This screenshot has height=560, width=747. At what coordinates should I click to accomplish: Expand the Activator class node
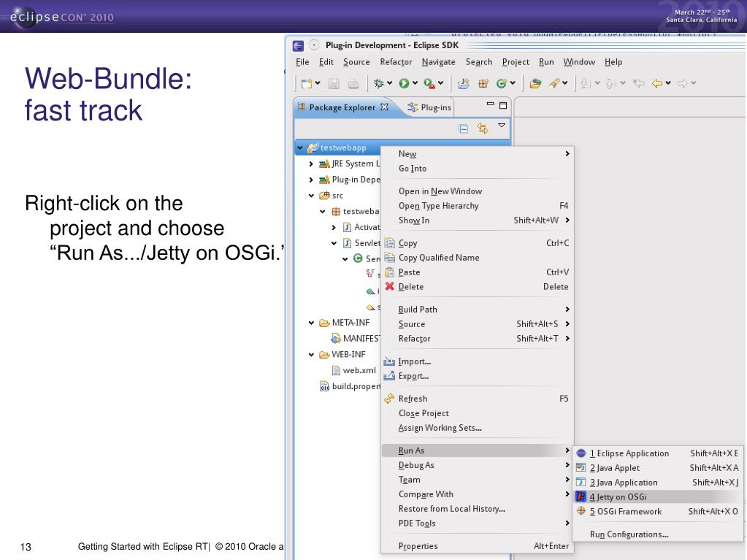tap(334, 228)
